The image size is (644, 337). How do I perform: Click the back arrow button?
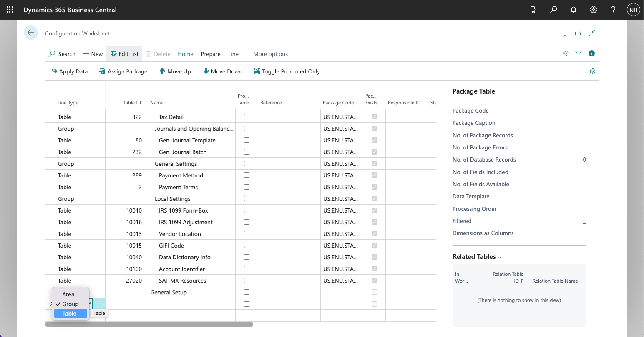click(x=31, y=33)
